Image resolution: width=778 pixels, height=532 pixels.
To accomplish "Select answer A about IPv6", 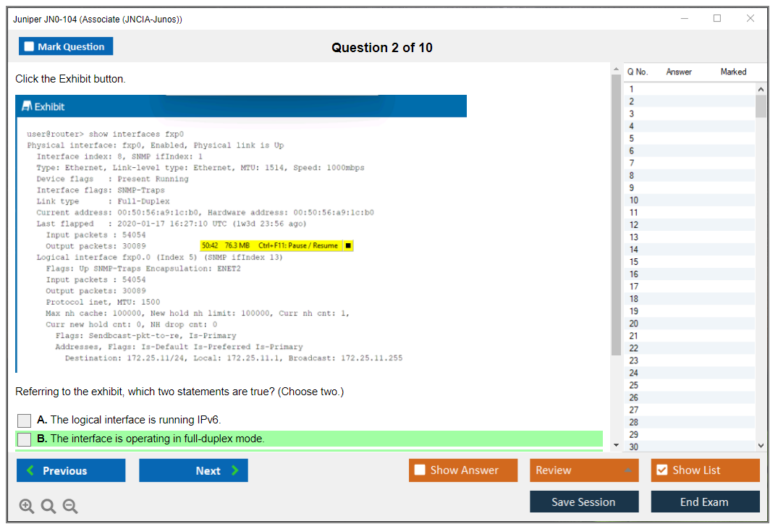I will point(25,421).
